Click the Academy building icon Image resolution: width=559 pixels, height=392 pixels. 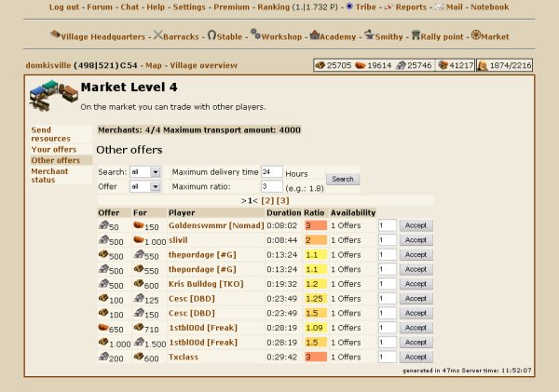tap(315, 35)
